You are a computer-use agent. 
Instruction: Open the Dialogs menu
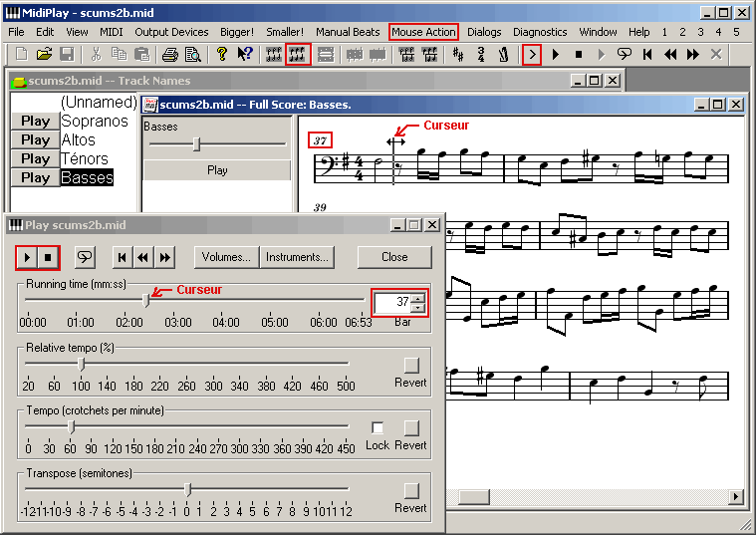tap(484, 32)
